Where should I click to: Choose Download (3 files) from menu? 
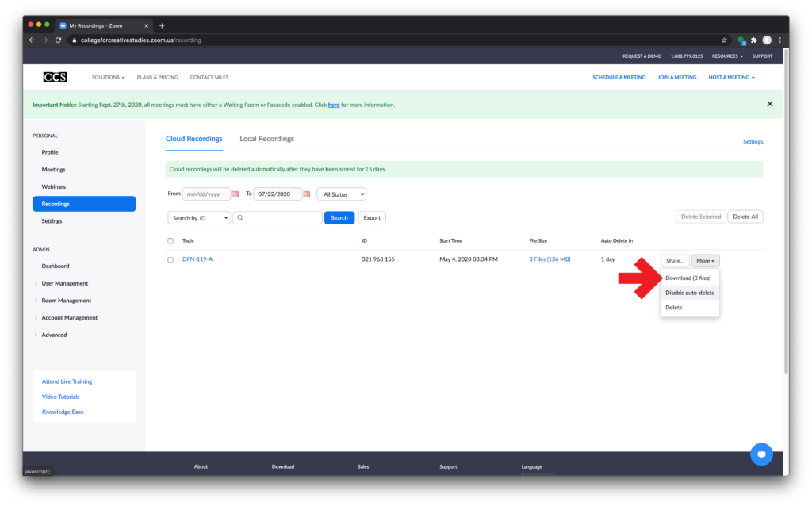[x=688, y=278]
